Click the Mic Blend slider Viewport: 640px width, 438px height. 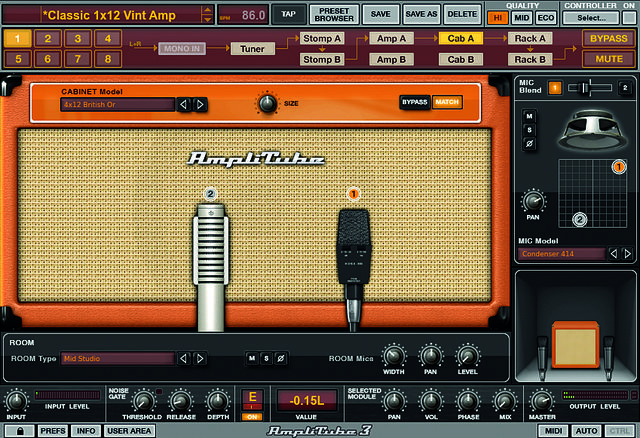pyautogui.click(x=589, y=88)
